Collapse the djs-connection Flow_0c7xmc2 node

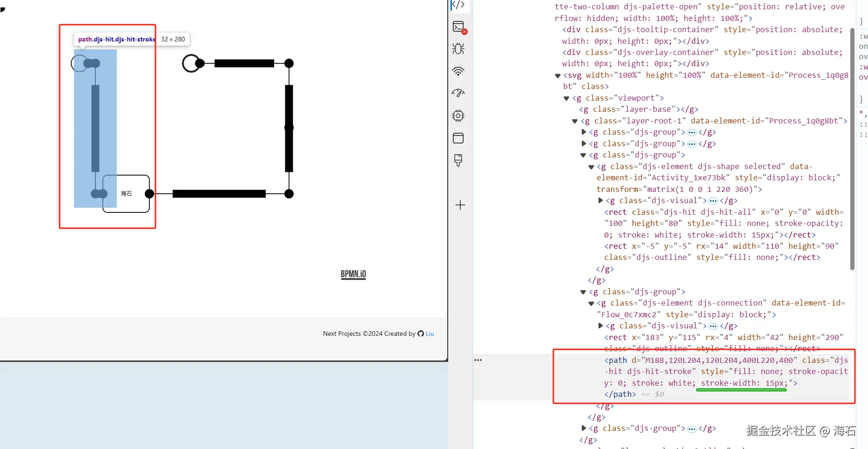point(592,303)
